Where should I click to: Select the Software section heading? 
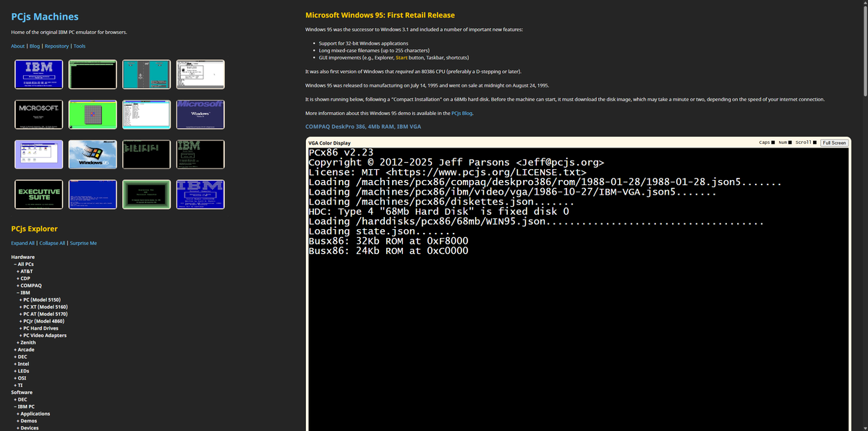pos(22,392)
